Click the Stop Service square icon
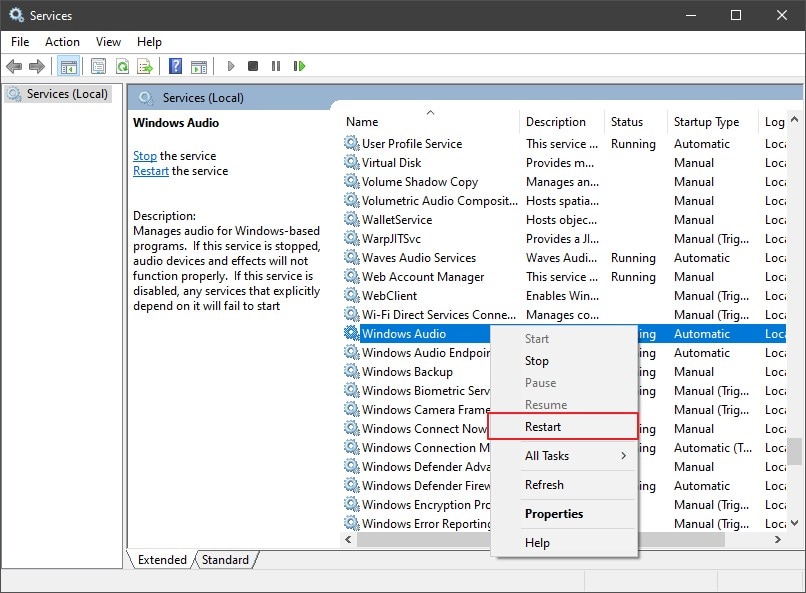 click(x=253, y=66)
